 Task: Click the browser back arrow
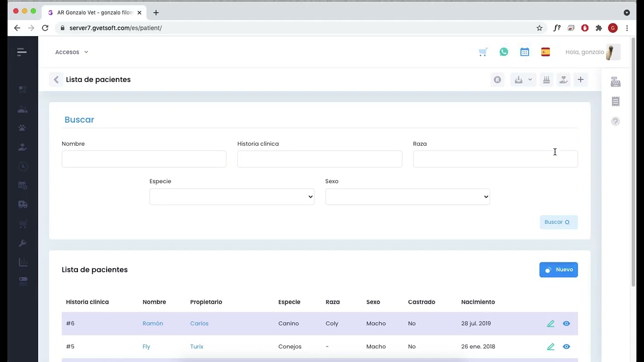[17, 28]
